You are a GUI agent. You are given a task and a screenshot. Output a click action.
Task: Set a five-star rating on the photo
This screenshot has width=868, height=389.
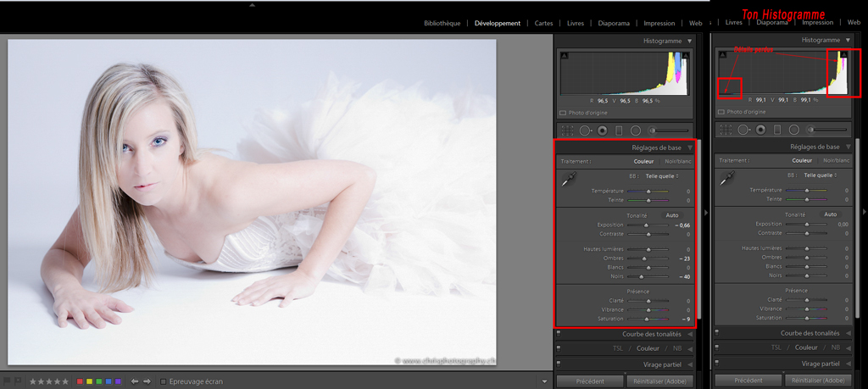point(65,381)
